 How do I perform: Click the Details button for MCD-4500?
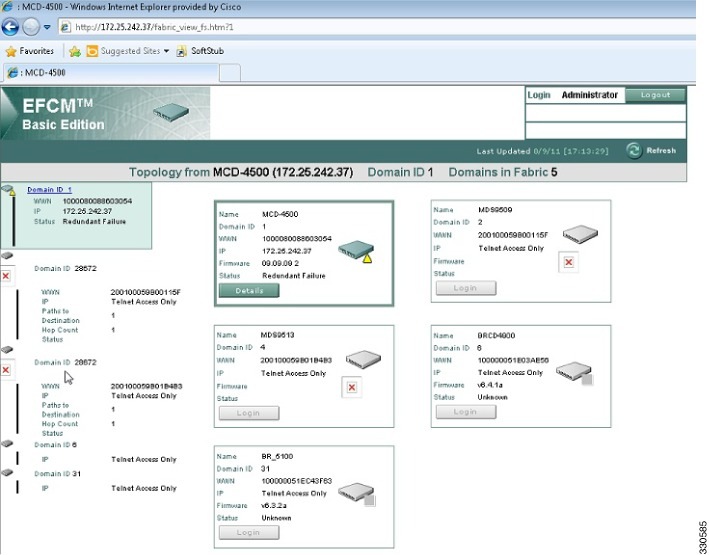(x=249, y=290)
